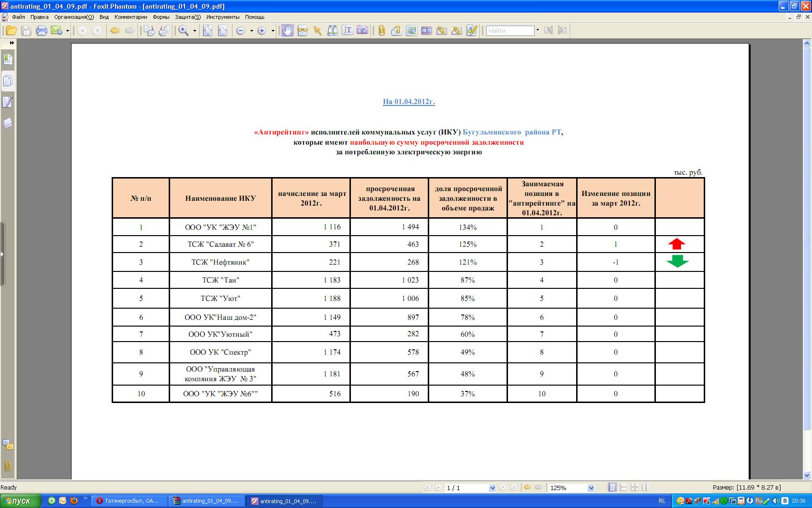Select the Hand tool
Screen dimensions: 812x508
pyautogui.click(x=288, y=31)
